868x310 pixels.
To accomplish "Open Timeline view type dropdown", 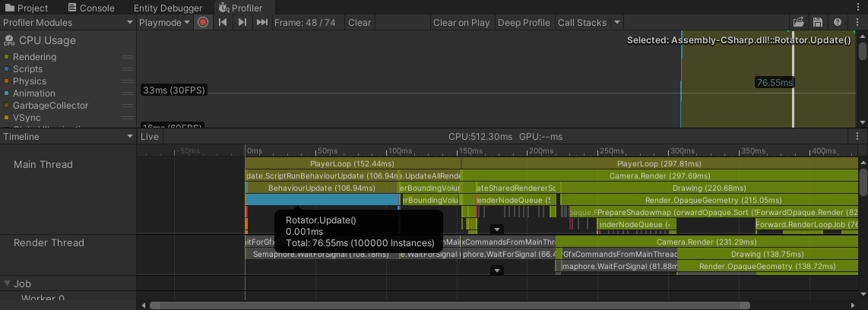I will (x=68, y=136).
